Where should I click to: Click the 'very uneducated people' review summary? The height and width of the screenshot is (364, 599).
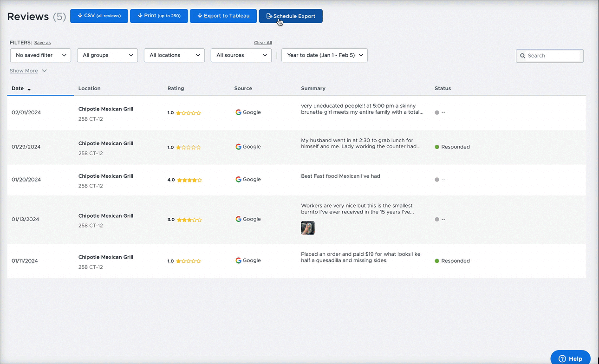(362, 109)
